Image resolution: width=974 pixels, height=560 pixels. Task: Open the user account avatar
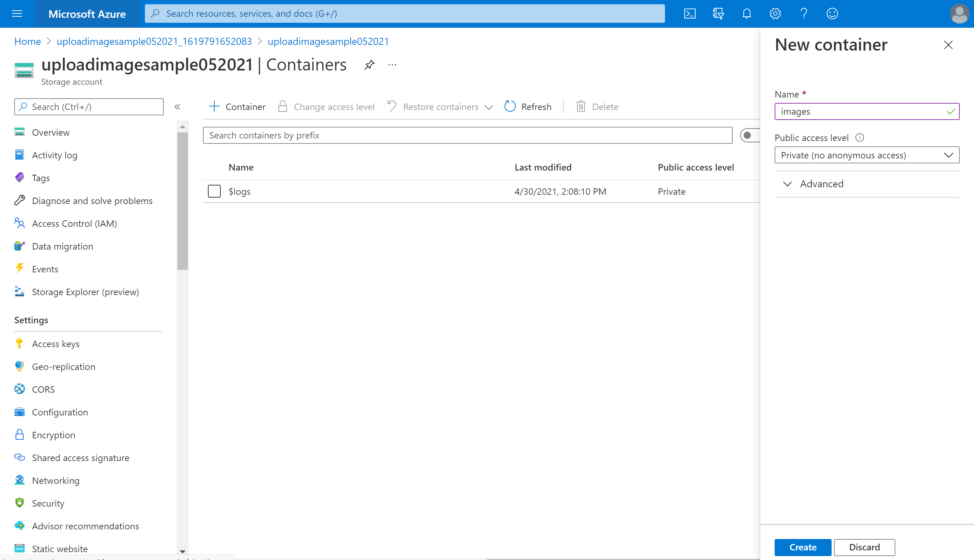959,14
